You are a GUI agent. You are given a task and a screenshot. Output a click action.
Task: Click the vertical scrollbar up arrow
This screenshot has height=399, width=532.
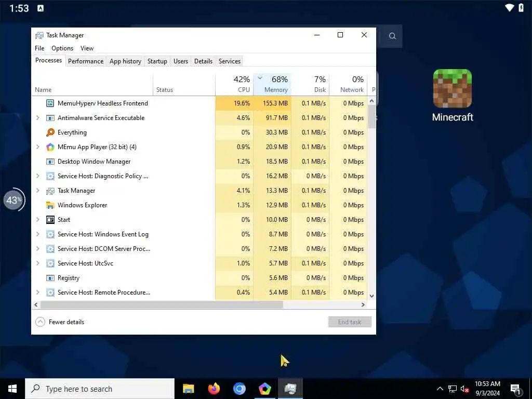click(x=371, y=101)
